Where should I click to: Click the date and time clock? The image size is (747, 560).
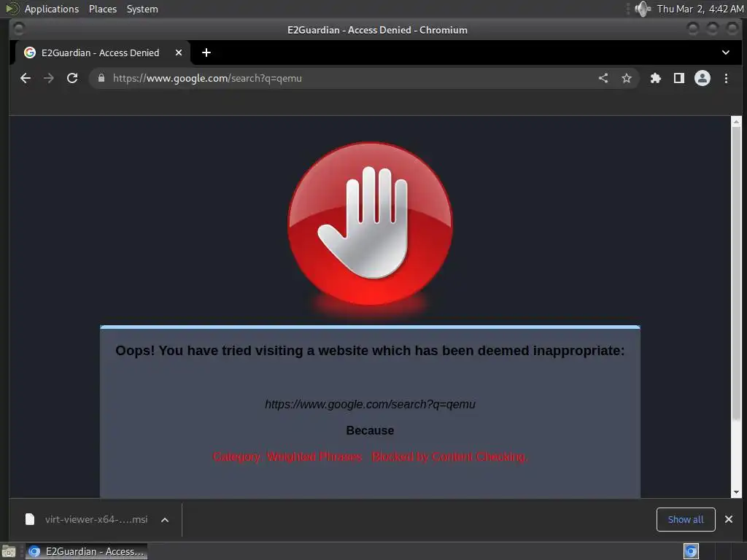(x=700, y=9)
